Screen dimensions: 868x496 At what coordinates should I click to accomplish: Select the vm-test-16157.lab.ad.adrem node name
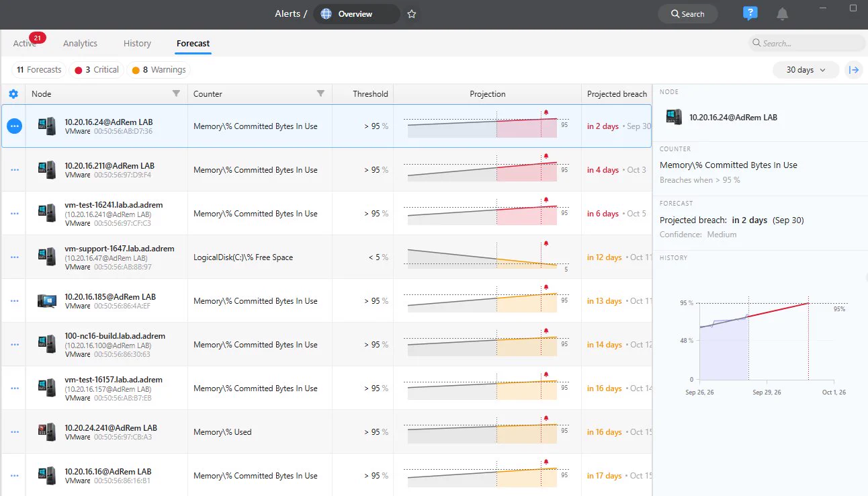(114, 380)
